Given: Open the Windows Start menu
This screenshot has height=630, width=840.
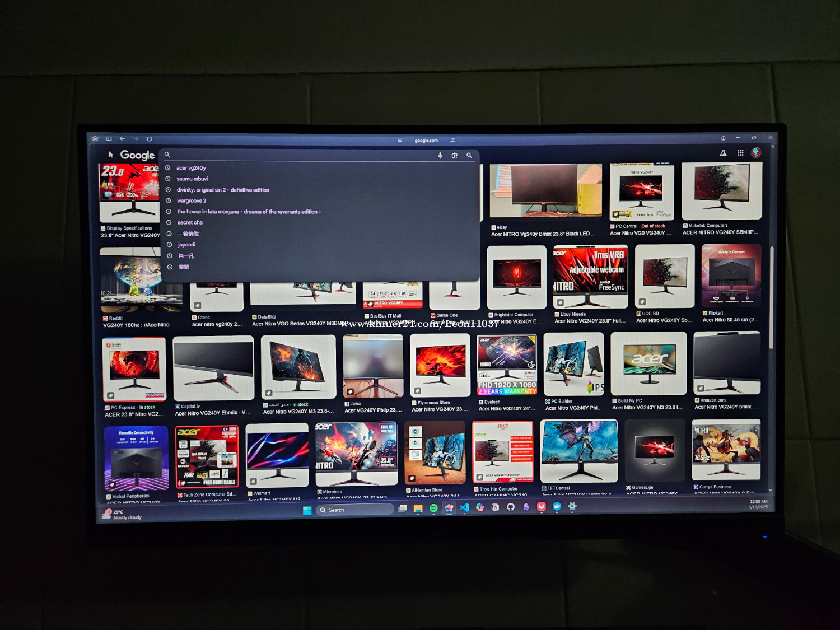Looking at the screenshot, I should (307, 510).
